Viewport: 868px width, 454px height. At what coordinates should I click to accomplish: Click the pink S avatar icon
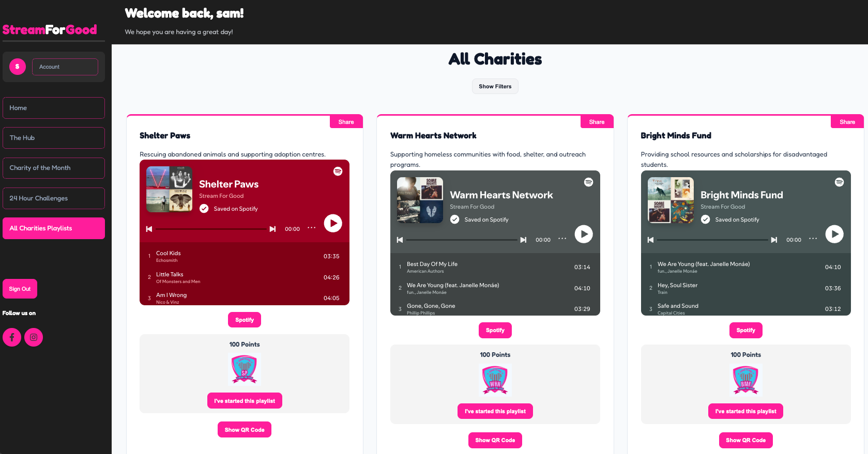[x=18, y=67]
